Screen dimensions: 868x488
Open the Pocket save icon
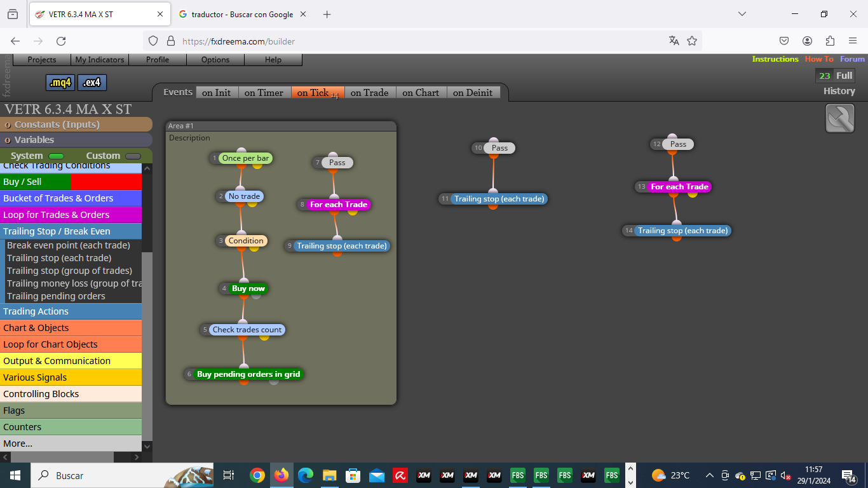click(x=784, y=41)
